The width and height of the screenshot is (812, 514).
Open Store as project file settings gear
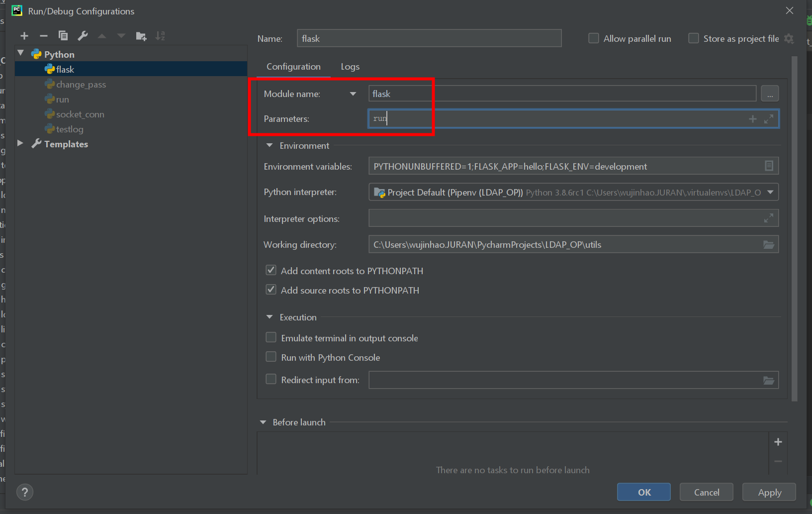789,38
